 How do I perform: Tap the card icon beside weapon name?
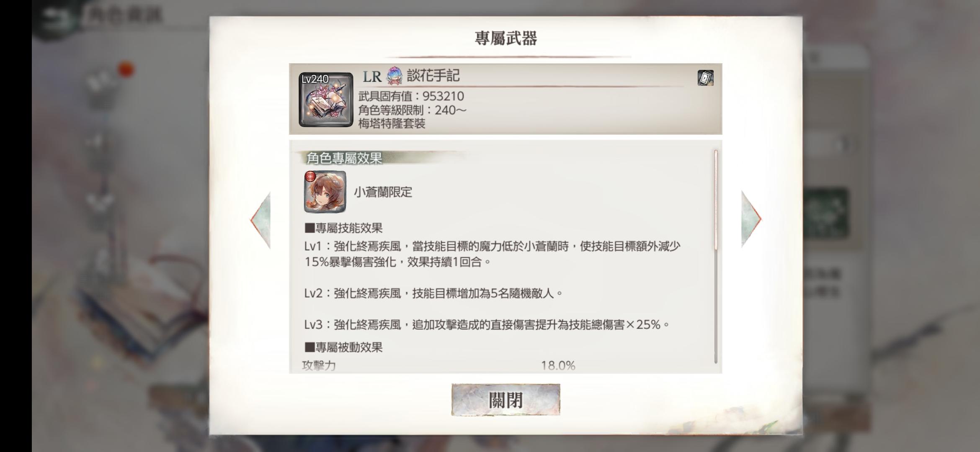(705, 78)
